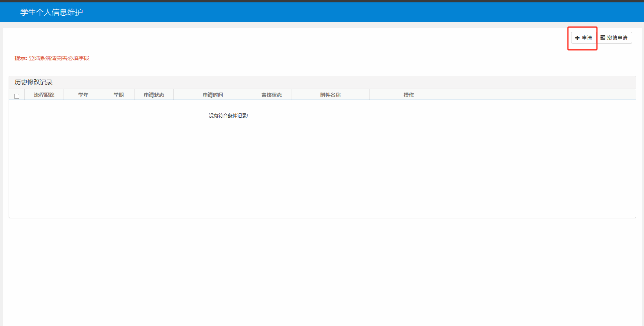
Task: Click the 没有符合条件记录! empty message
Action: tap(228, 116)
